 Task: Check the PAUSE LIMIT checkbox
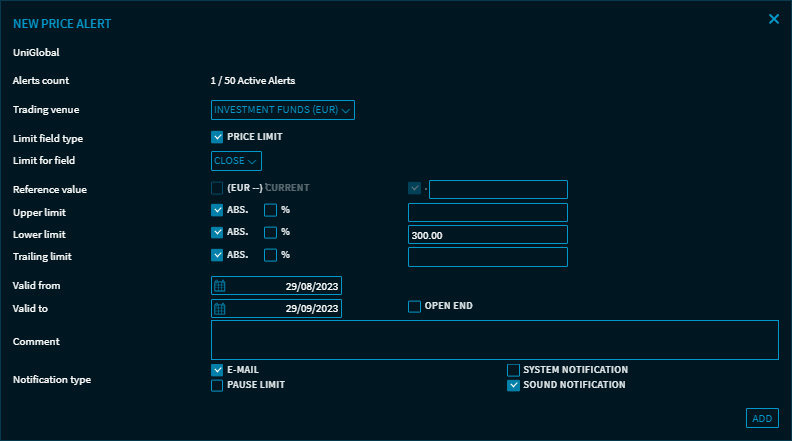(x=217, y=385)
